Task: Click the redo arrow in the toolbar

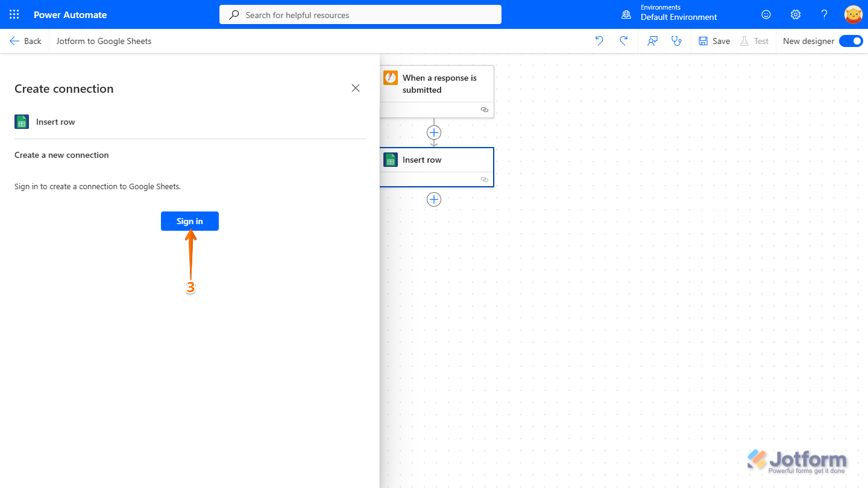Action: click(x=624, y=41)
